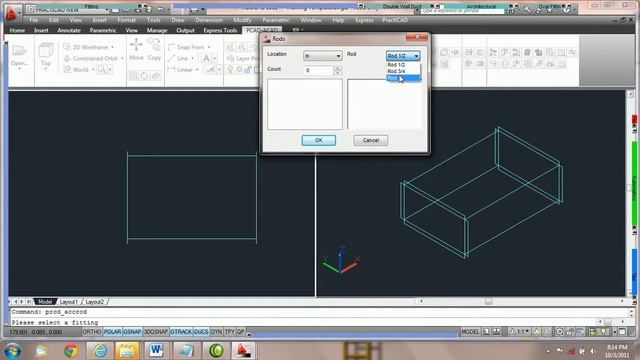Toggle ORTHO mode in status bar
640x360 pixels.
point(92,332)
